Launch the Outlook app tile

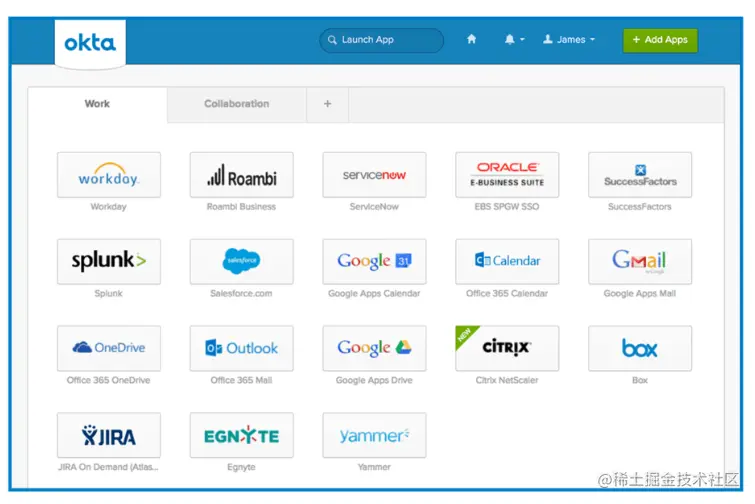242,348
